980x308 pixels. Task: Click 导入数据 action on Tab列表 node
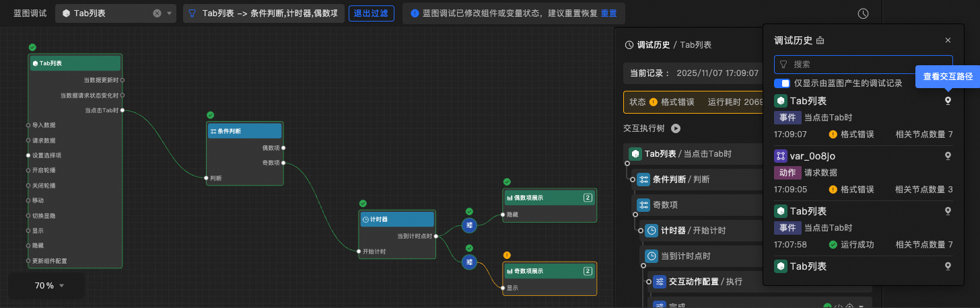[x=44, y=125]
